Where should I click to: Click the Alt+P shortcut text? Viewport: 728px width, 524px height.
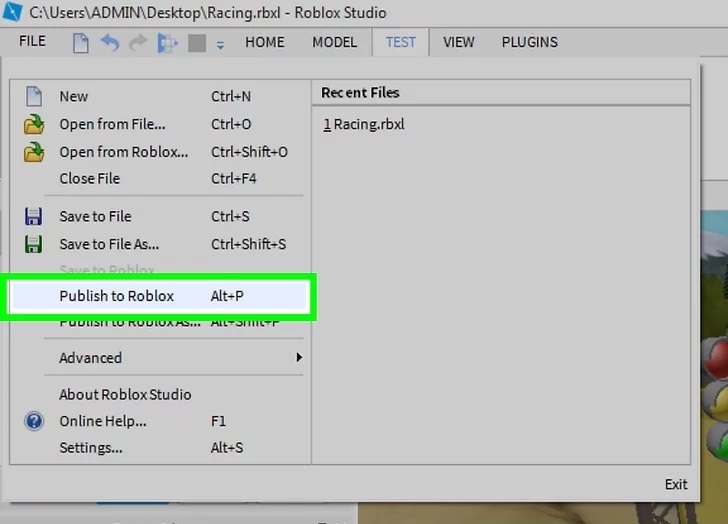pyautogui.click(x=227, y=296)
